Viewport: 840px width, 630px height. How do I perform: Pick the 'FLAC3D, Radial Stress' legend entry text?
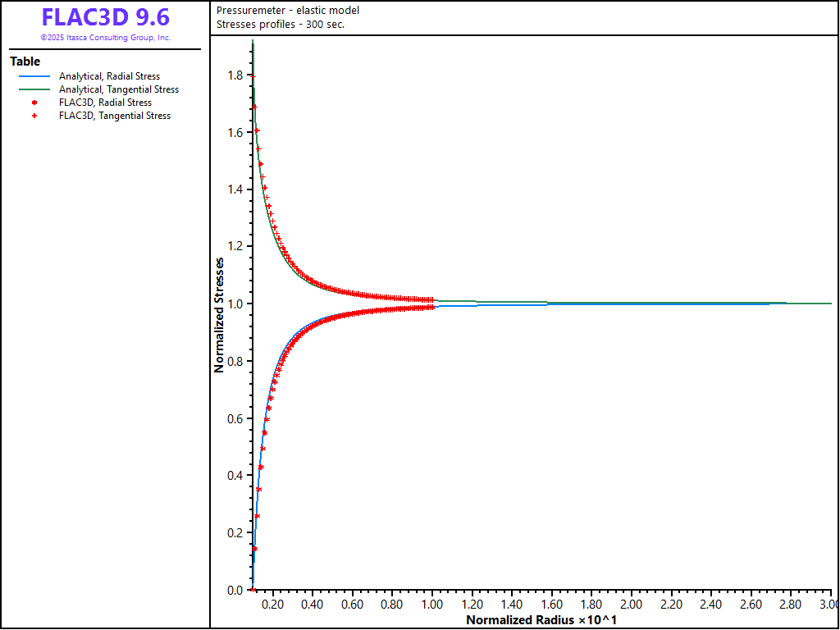tap(105, 103)
